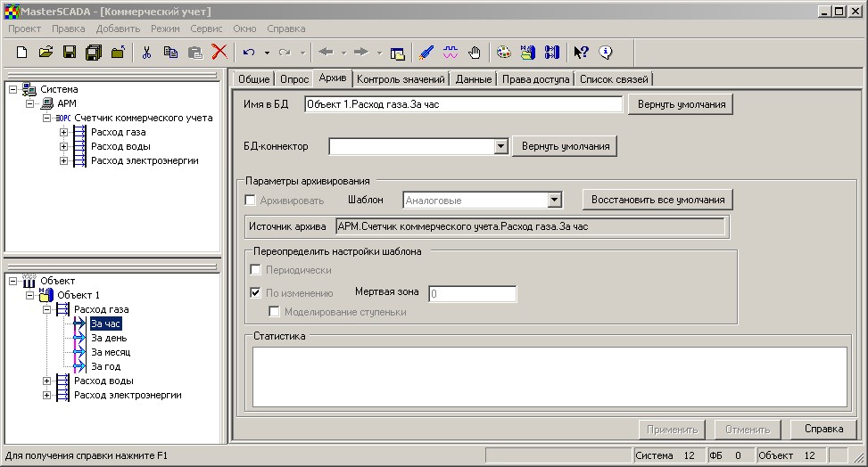Screen dimensions: 868x467
Task: Click the color palette toolbar icon
Action: [504, 53]
